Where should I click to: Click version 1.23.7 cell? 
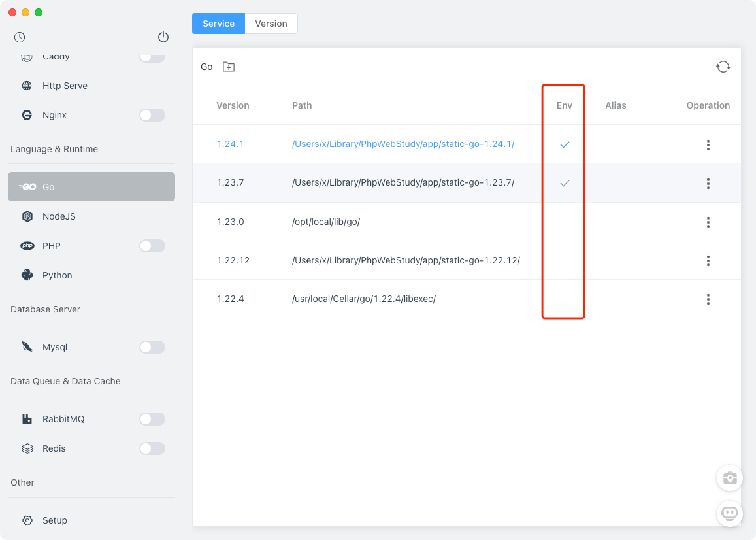(x=230, y=183)
